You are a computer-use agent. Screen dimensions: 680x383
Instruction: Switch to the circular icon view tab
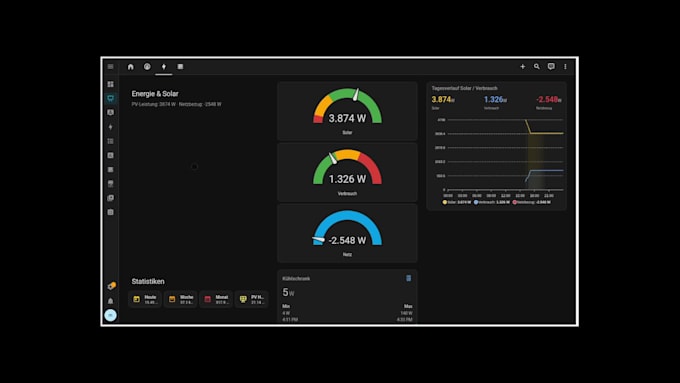point(147,66)
